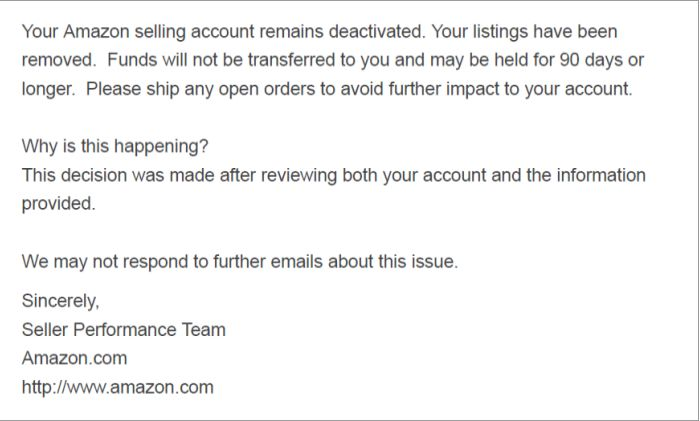Viewport: 700px width, 421px height.
Task: Click the "Why is this happening?" heading
Action: 115,146
